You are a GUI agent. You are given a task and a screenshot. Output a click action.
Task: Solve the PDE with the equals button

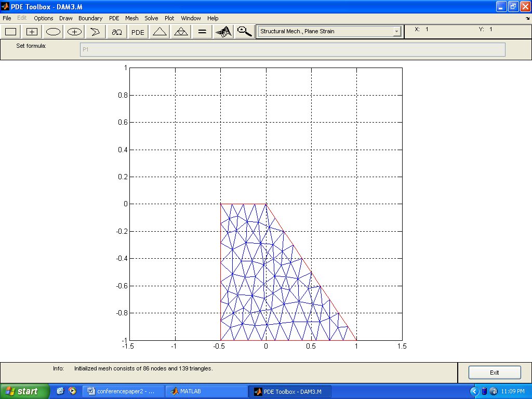pos(202,32)
